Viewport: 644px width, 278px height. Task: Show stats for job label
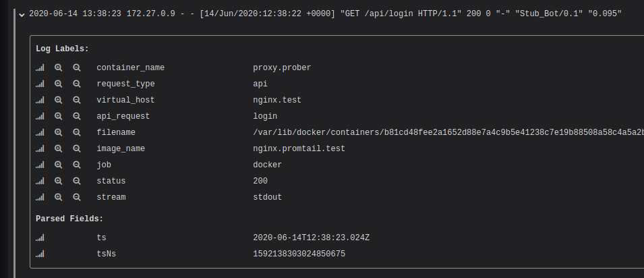tap(40, 165)
